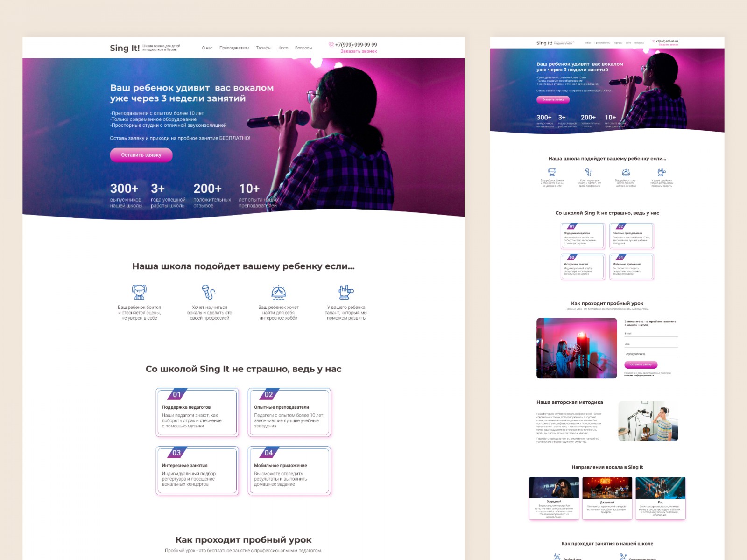Click the phone handset icon in left mockup header
The height and width of the screenshot is (560, 747).
pyautogui.click(x=331, y=45)
